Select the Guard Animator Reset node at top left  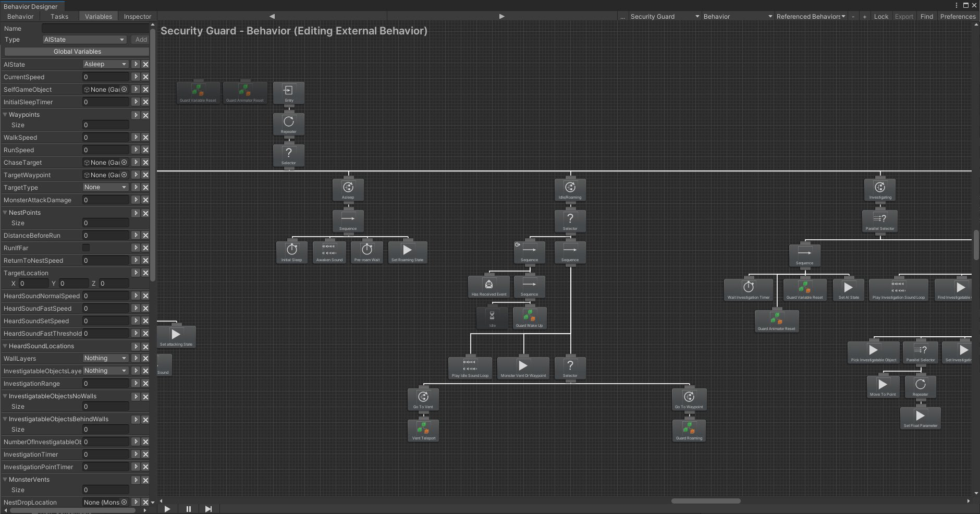(245, 93)
